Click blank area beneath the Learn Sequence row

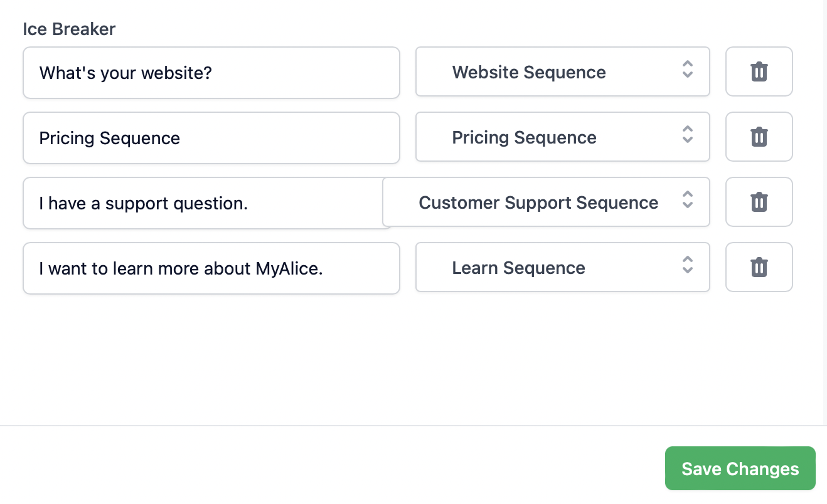click(x=408, y=357)
